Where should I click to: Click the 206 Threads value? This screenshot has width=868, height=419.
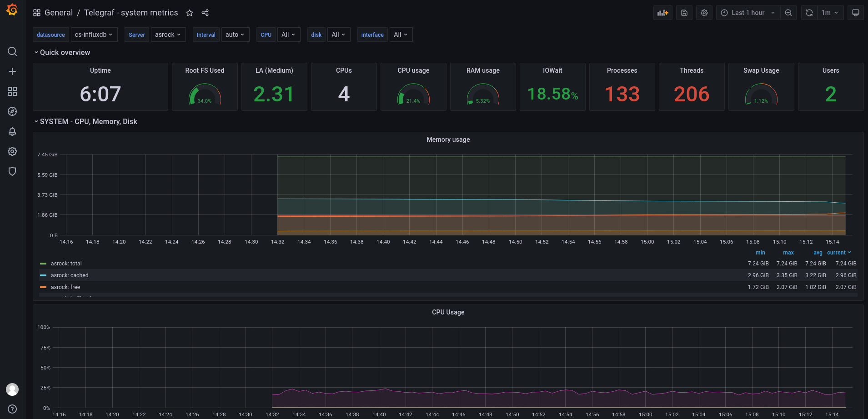pos(692,94)
